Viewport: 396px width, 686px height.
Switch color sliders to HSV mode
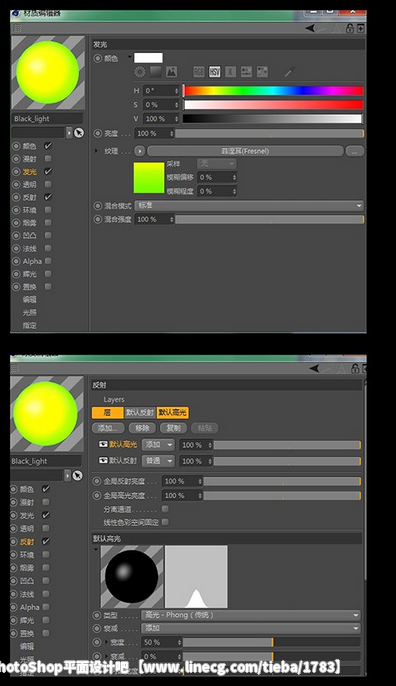pyautogui.click(x=215, y=72)
